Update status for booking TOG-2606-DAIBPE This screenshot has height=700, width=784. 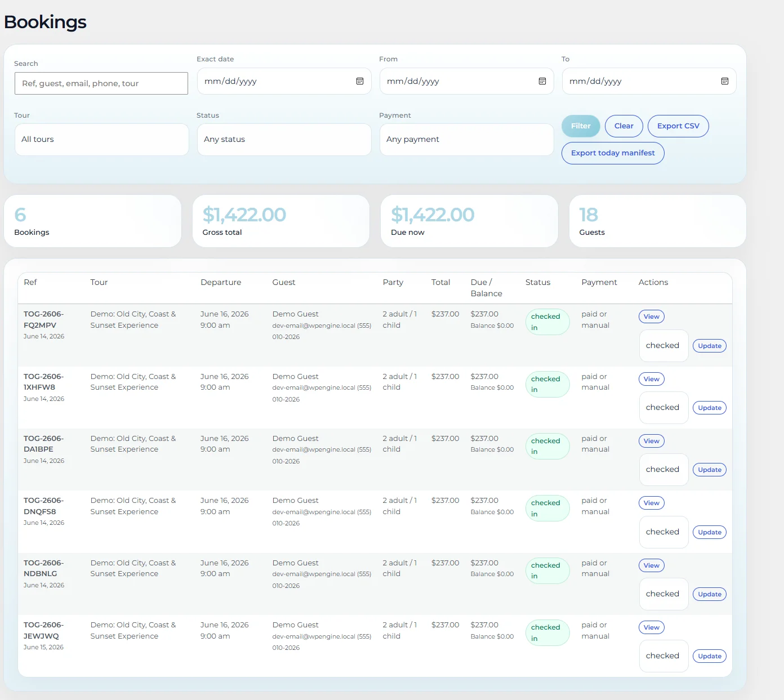710,470
